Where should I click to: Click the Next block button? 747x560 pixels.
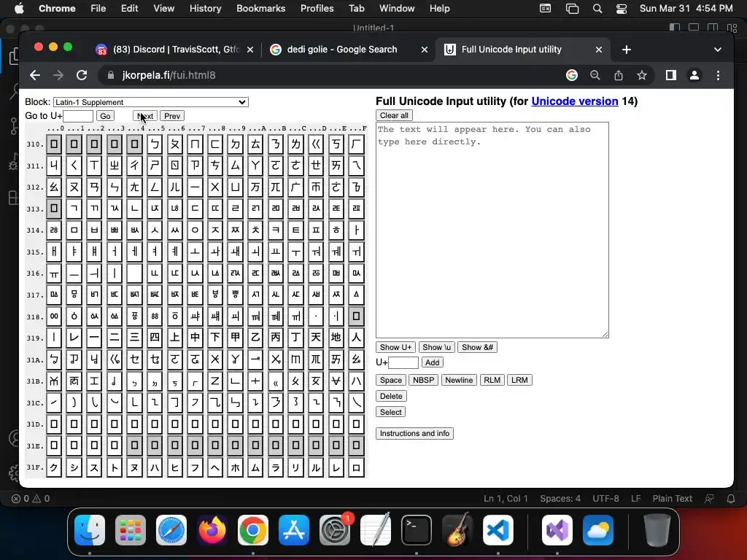pos(145,116)
